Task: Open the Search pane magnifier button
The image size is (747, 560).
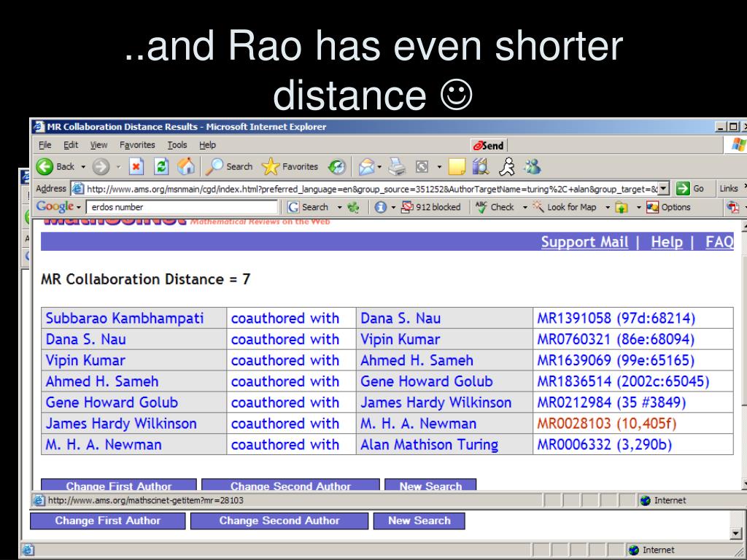Action: pos(229,167)
